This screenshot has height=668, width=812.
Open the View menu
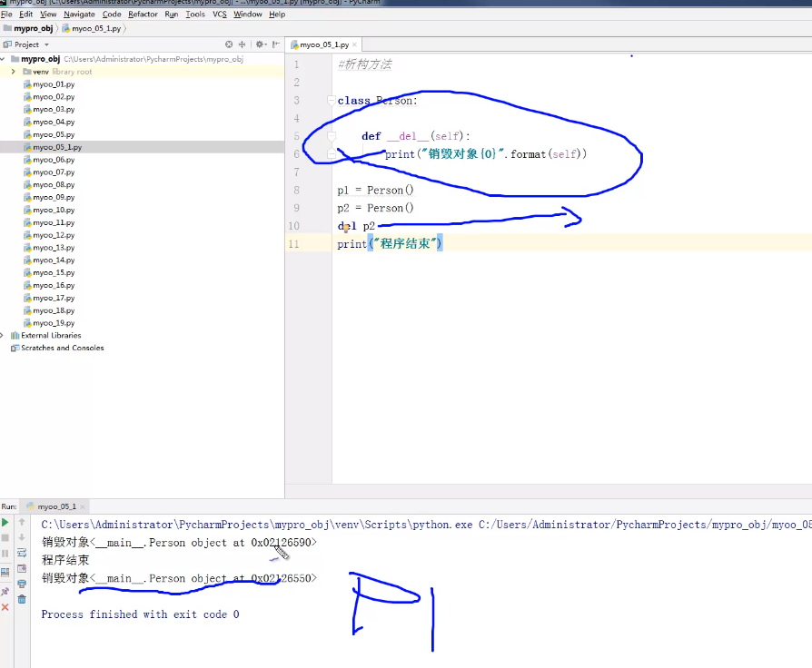point(48,15)
